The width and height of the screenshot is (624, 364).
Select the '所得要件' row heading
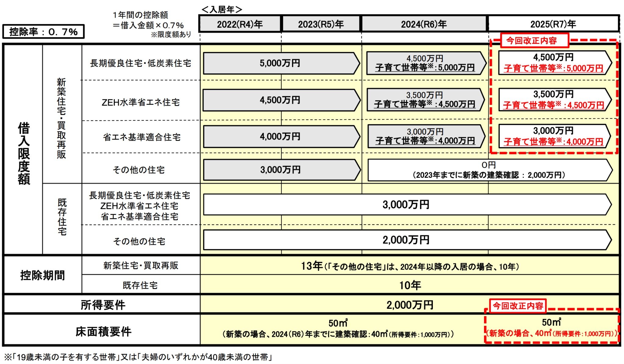click(x=103, y=305)
